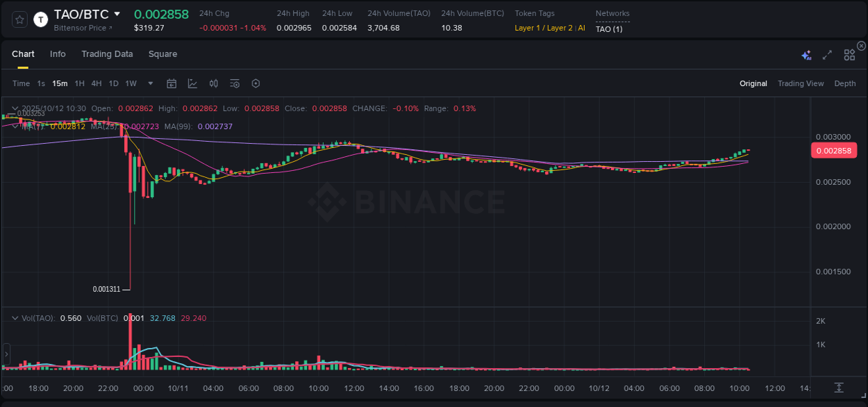Viewport: 868px width, 407px height.
Task: Open the indicators list icon
Action: 235,83
